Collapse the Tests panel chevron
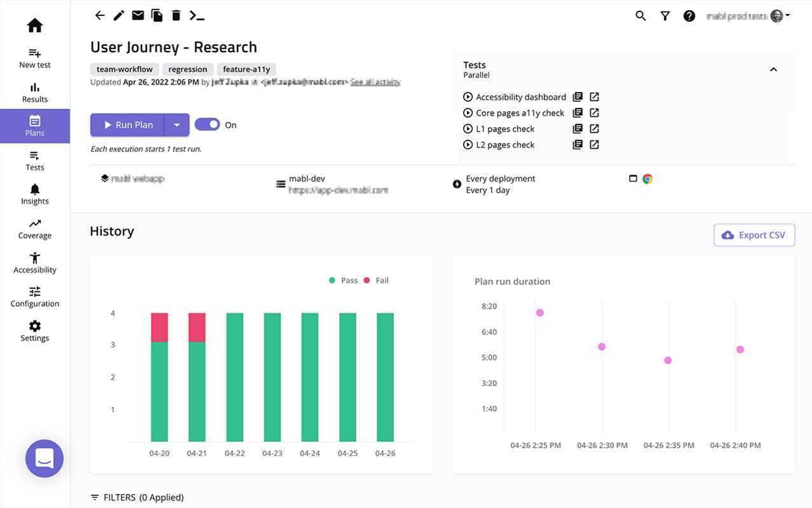This screenshot has height=508, width=812. pos(773,69)
